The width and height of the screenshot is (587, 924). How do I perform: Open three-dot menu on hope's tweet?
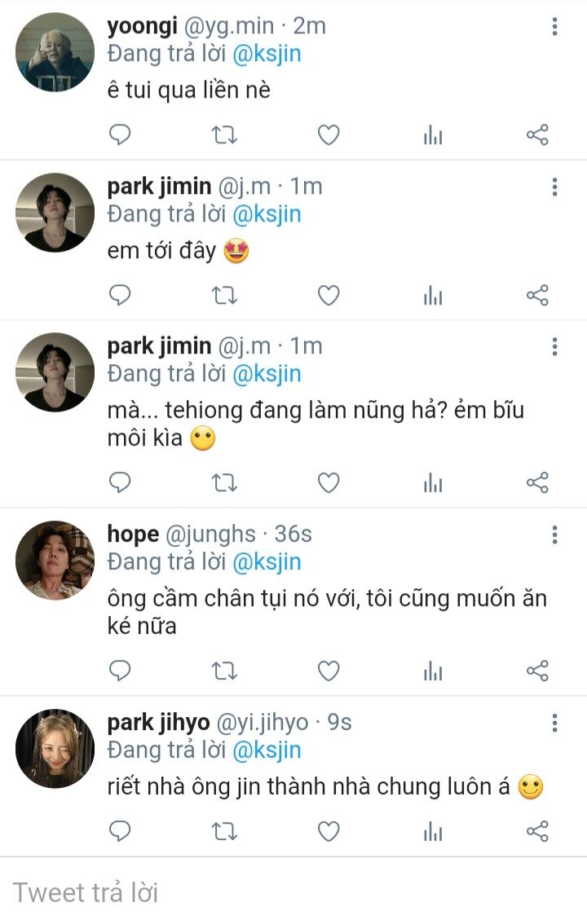point(554,535)
